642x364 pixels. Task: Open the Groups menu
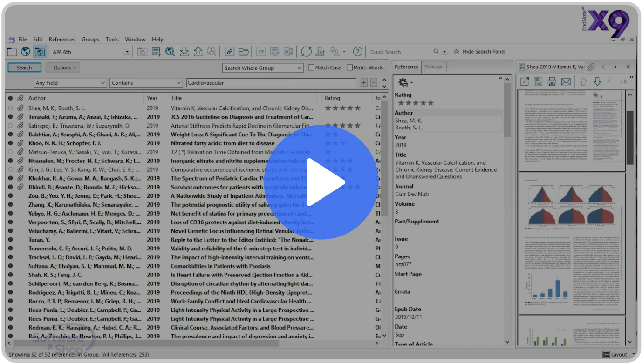coord(90,40)
